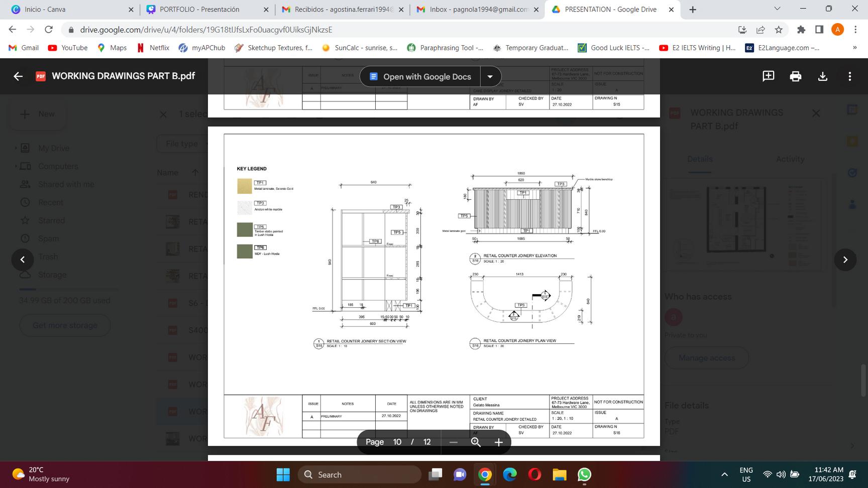This screenshot has height=488, width=868.
Task: Click the WORKING DRAWINGS PART B.pdf title
Action: coord(124,76)
